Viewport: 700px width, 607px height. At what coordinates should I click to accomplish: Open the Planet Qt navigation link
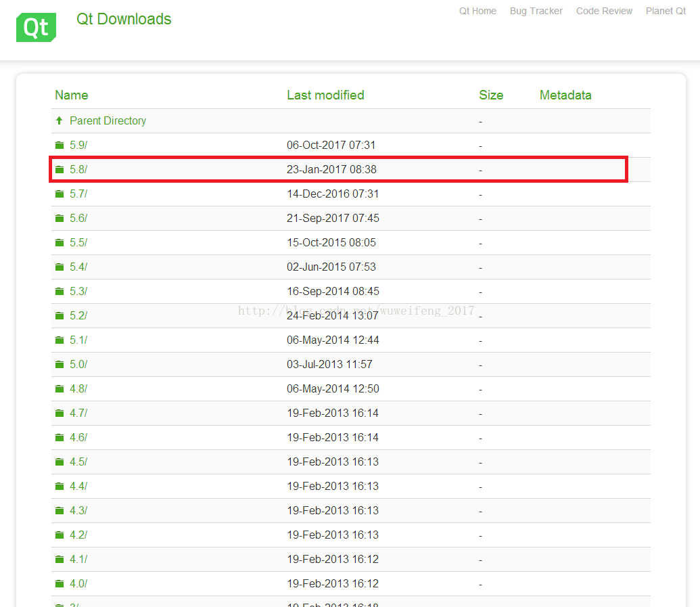(666, 12)
